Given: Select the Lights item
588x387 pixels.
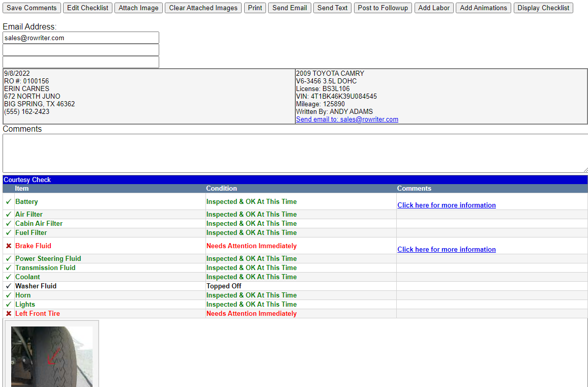Looking at the screenshot, I should (25, 305).
